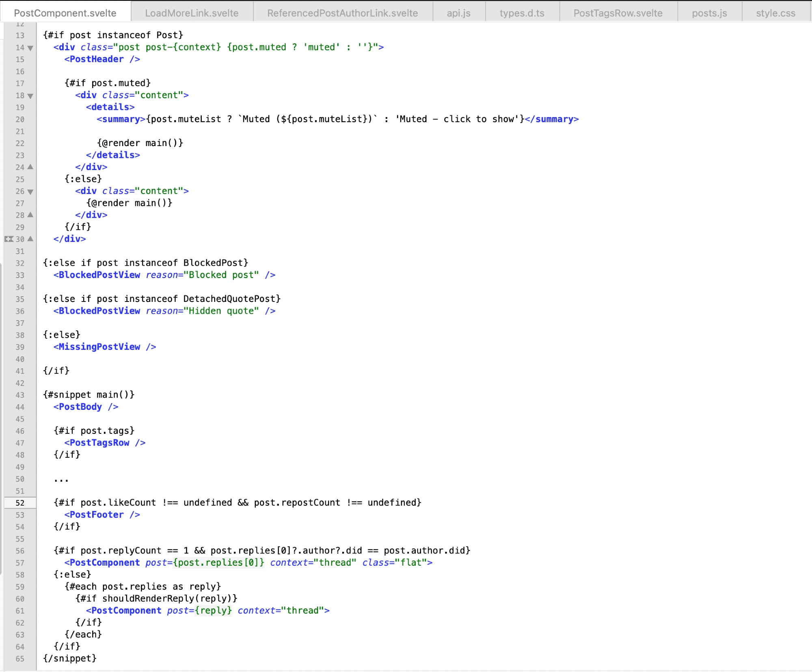Image resolution: width=812 pixels, height=672 pixels.
Task: Open the types.d.ts tab
Action: coord(522,13)
